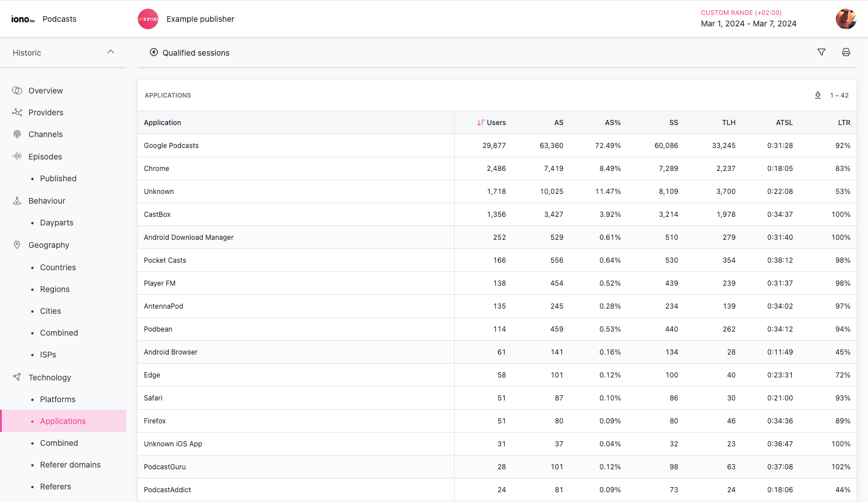Click the Google Podcasts row

[171, 146]
